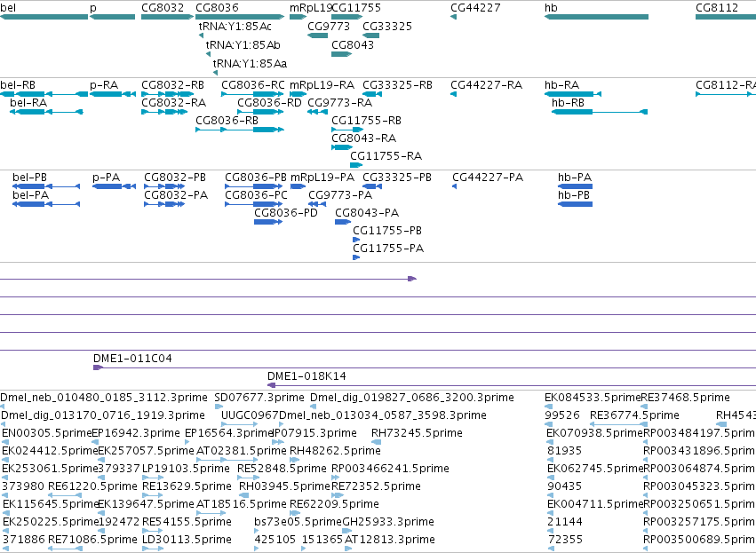Select the p gene bar in the top track

click(x=112, y=17)
